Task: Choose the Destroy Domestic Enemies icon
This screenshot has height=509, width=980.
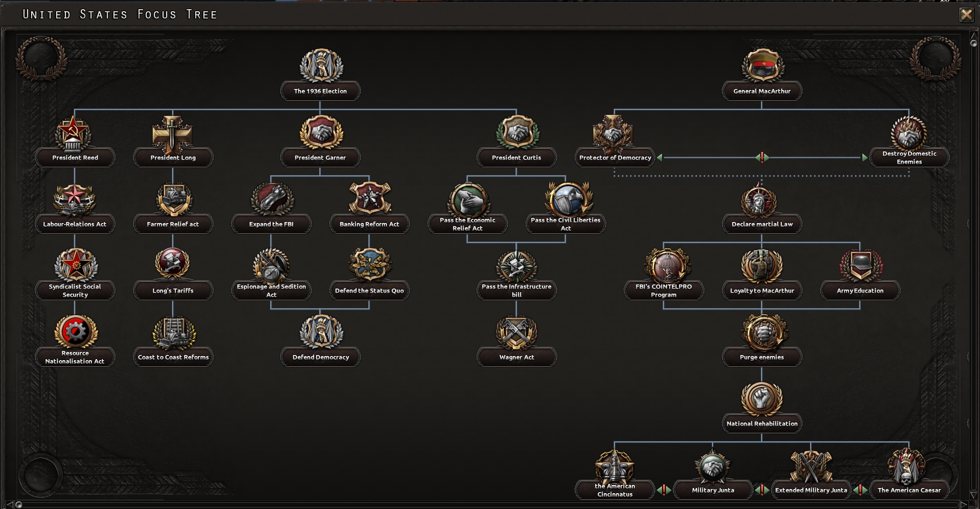Action: [909, 133]
